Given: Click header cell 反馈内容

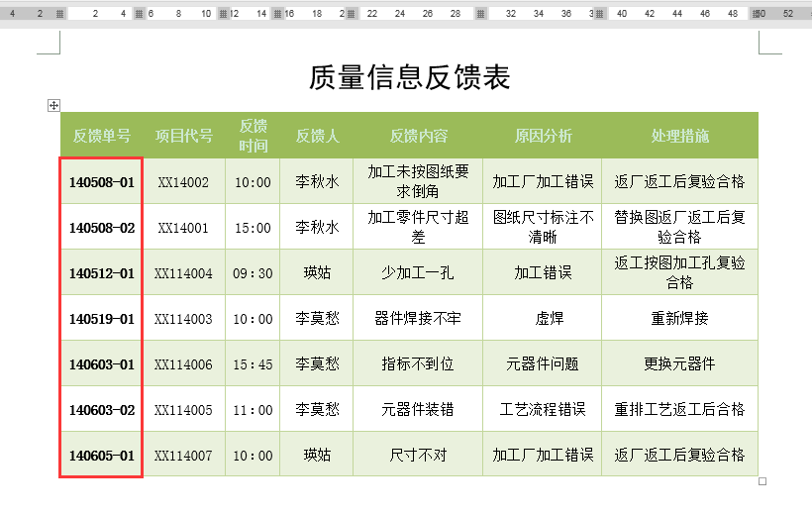Looking at the screenshot, I should point(418,136).
